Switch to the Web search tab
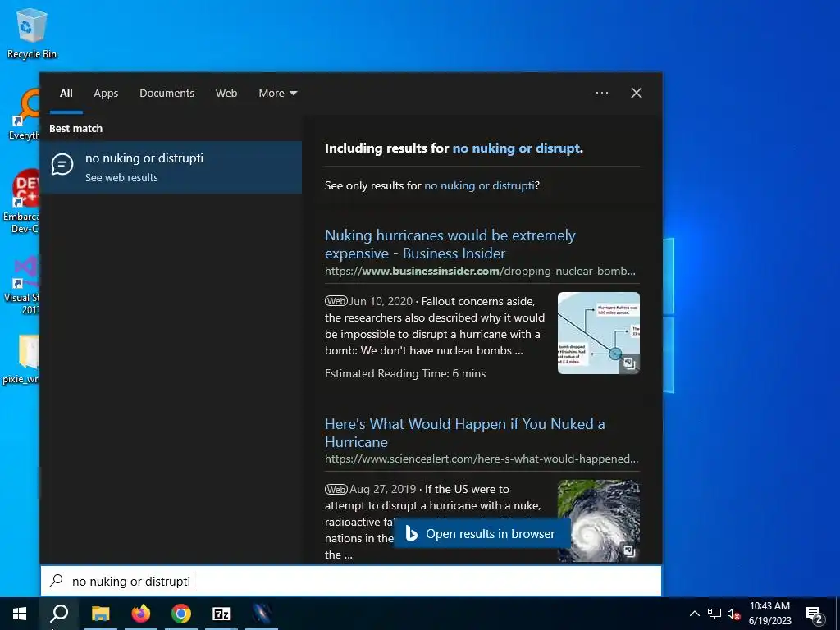Image resolution: width=840 pixels, height=630 pixels. [226, 94]
